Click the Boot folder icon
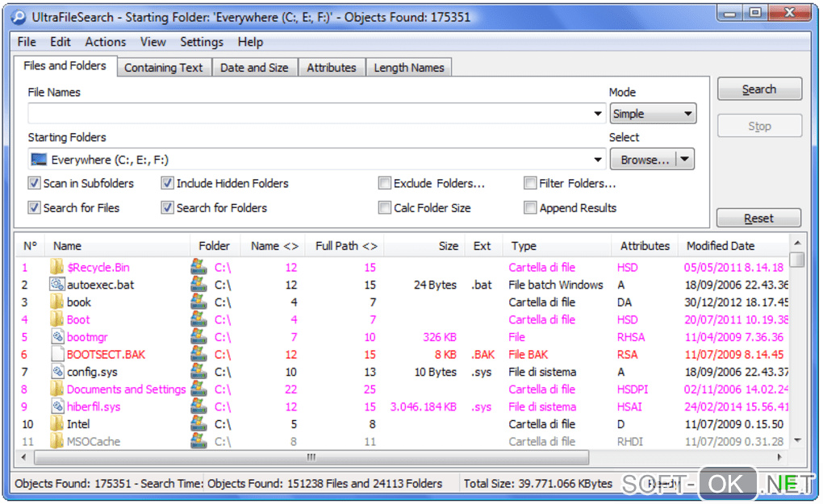823x504 pixels. tap(56, 319)
